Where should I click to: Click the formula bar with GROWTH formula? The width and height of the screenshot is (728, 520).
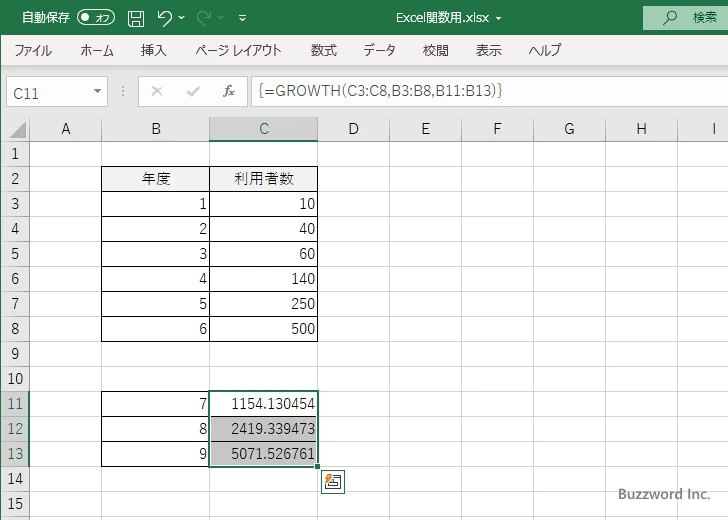tap(489, 91)
